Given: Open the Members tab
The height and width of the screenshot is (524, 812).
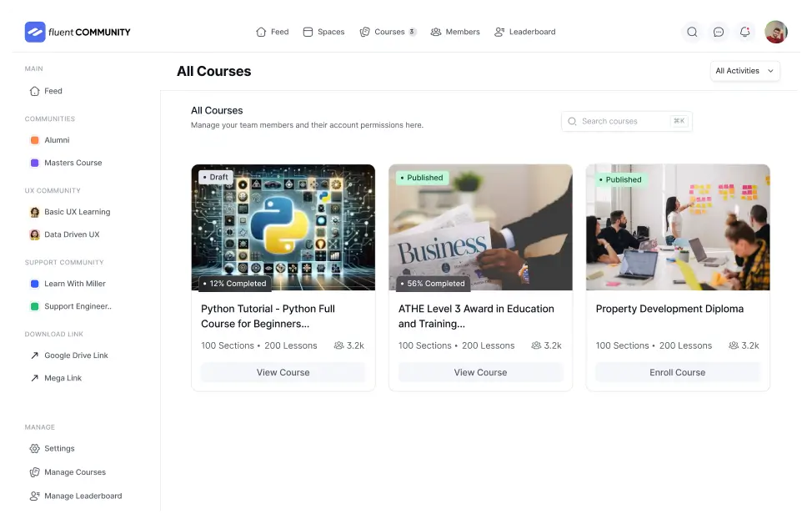Looking at the screenshot, I should pos(455,33).
